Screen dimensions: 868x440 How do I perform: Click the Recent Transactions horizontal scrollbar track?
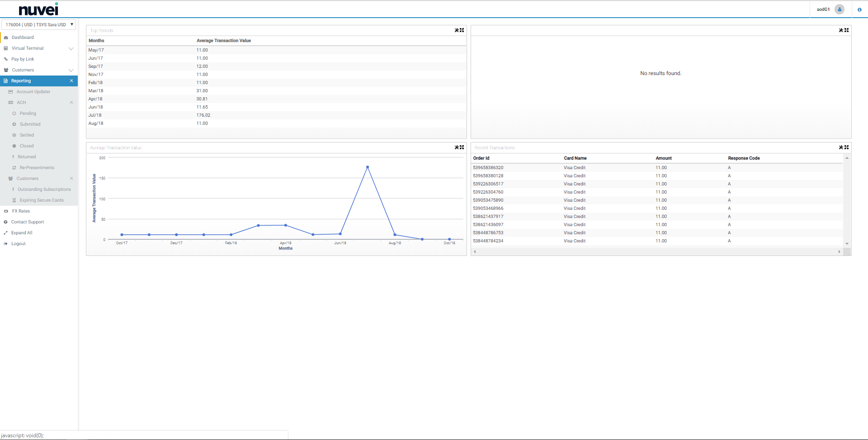(656, 251)
